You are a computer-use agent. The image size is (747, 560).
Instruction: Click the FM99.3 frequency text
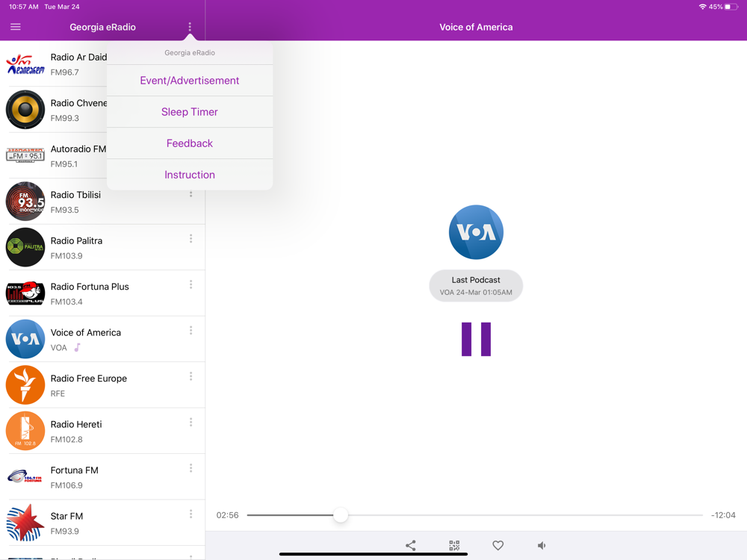65,118
